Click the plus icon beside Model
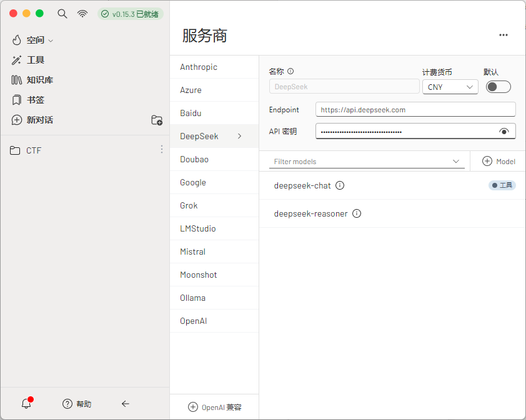This screenshot has height=420, width=526. (x=487, y=161)
